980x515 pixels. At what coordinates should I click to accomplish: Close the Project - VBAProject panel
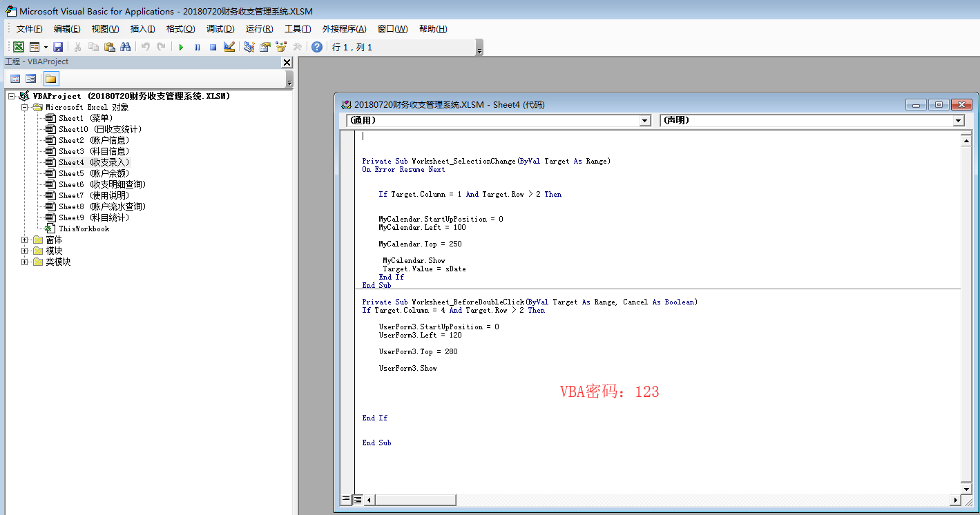(x=287, y=62)
